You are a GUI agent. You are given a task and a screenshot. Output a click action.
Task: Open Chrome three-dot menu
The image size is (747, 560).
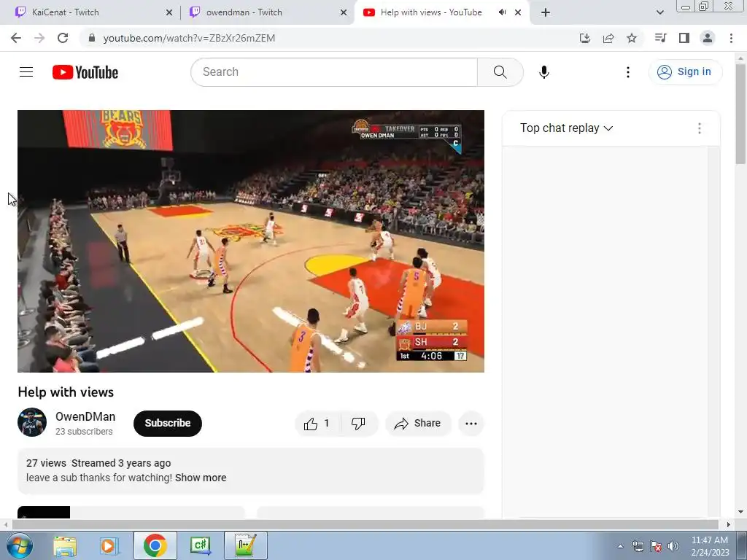(731, 38)
